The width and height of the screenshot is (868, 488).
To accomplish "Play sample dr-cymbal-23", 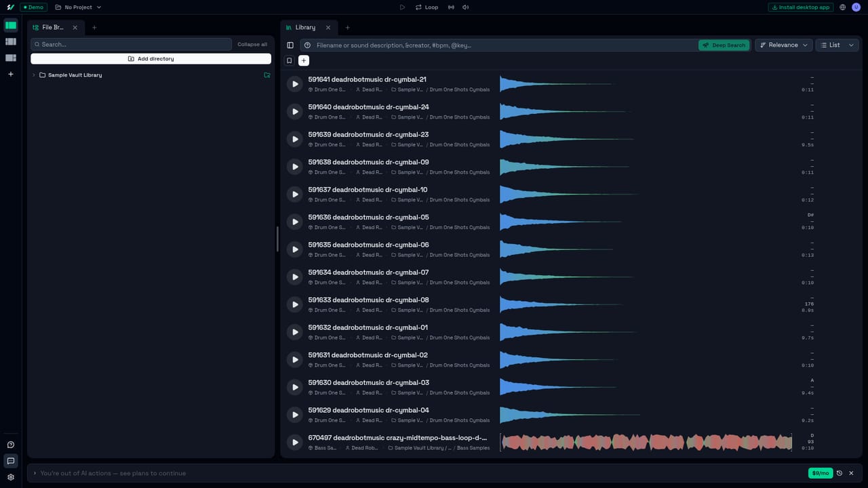I will (x=294, y=139).
